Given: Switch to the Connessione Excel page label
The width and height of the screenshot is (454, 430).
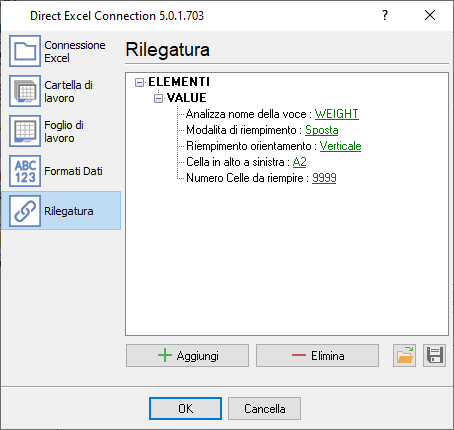Looking at the screenshot, I should point(75,51).
